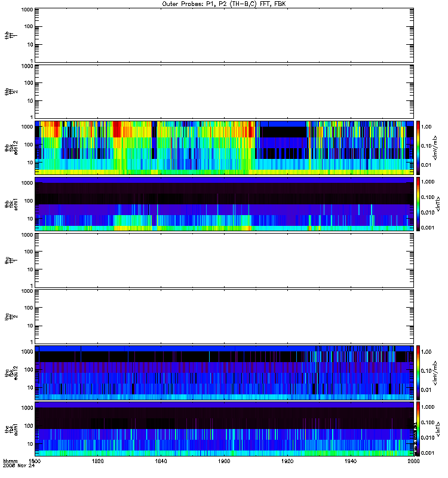Click the "1800" time axis label
Viewport: 448px width, 478px height.
[35, 461]
